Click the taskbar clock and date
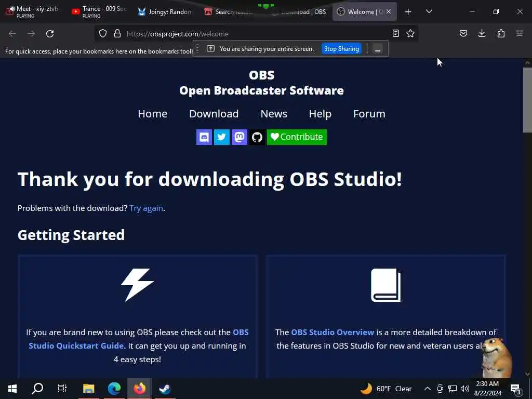Image resolution: width=532 pixels, height=399 pixels. pyautogui.click(x=487, y=389)
